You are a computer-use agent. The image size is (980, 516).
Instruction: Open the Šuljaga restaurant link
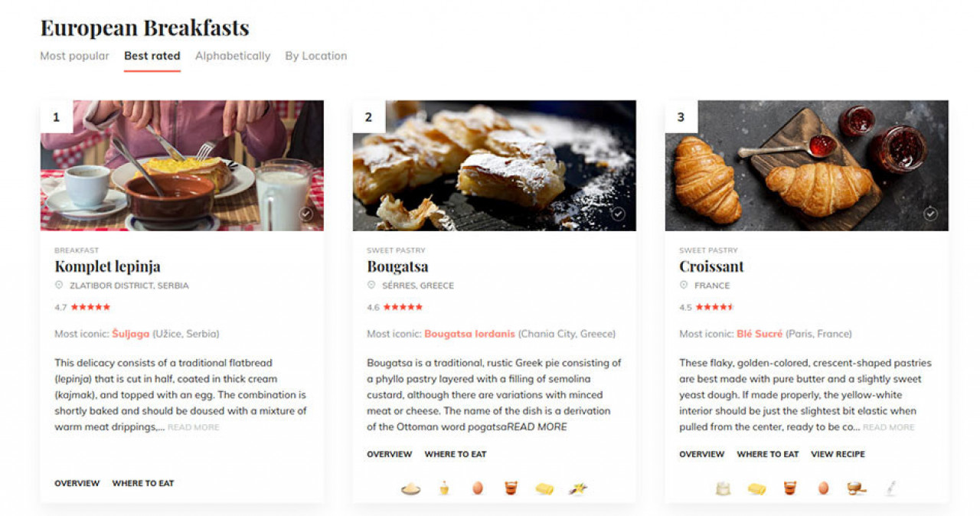point(131,334)
